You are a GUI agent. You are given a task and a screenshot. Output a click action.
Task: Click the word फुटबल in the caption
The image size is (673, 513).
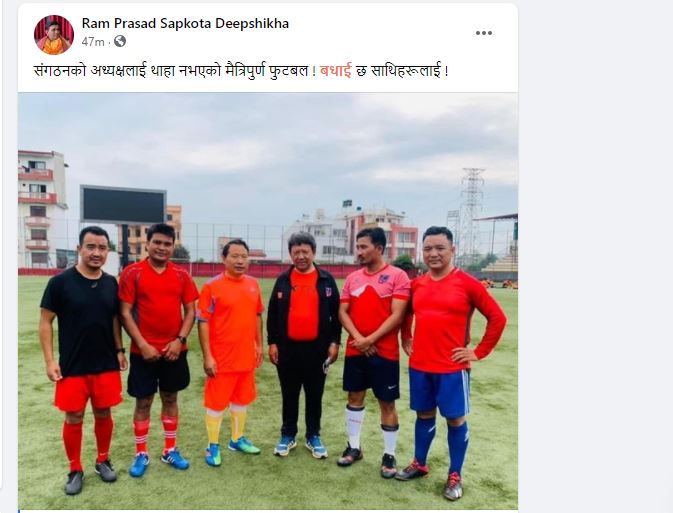tap(288, 70)
